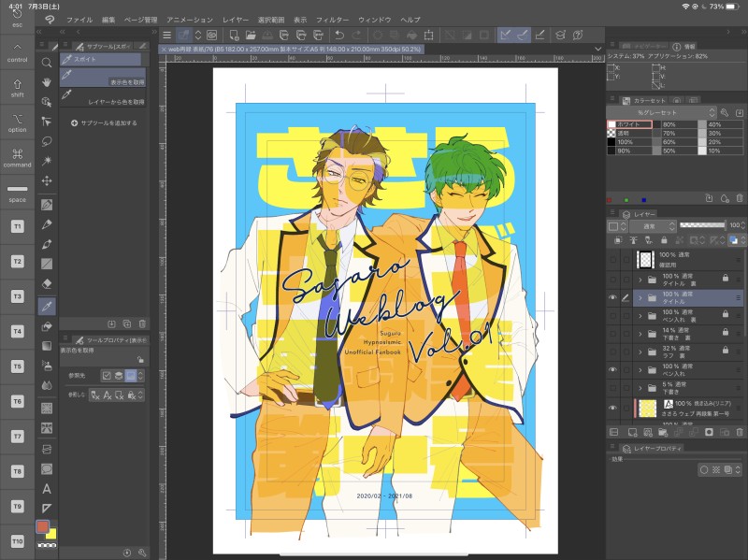This screenshot has width=748, height=560.
Task: Select the Eraser tool in toolbar
Action: coord(46,283)
